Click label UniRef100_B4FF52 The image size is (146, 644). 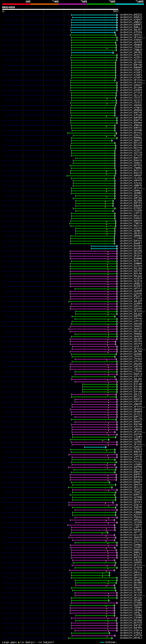(x=131, y=316)
